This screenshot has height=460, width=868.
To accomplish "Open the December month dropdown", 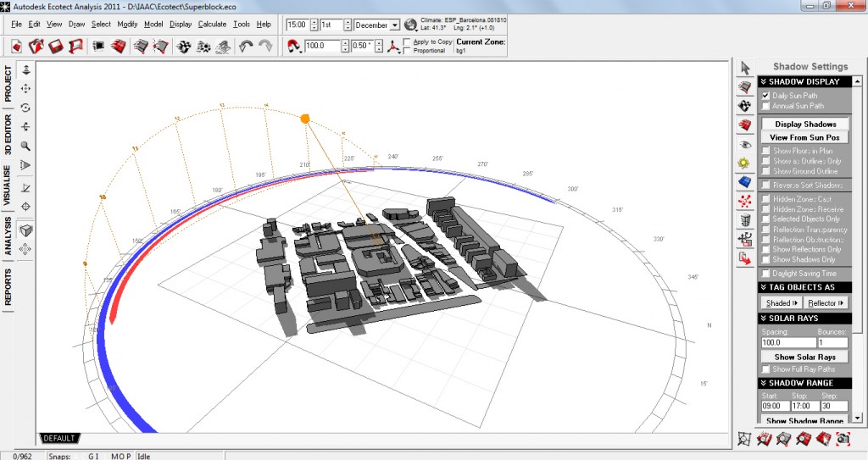I will (x=395, y=25).
